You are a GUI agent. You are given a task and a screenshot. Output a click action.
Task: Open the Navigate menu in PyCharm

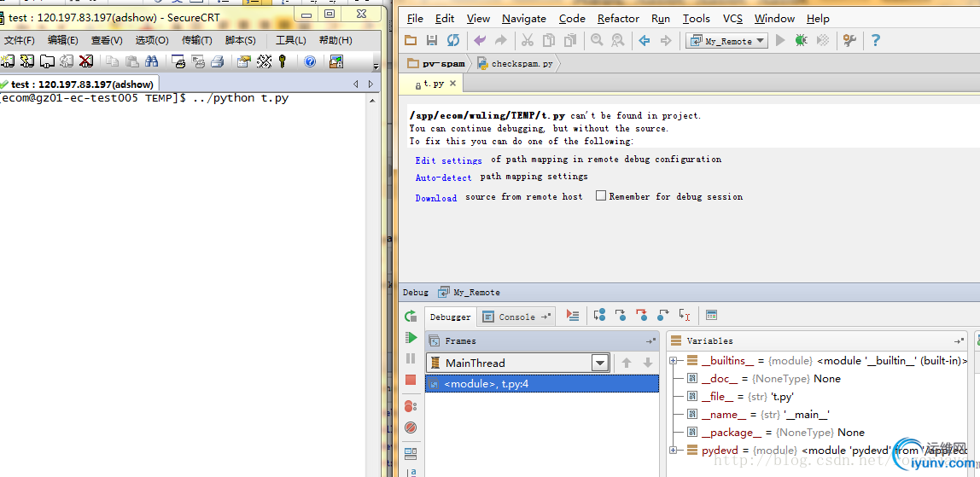coord(524,19)
